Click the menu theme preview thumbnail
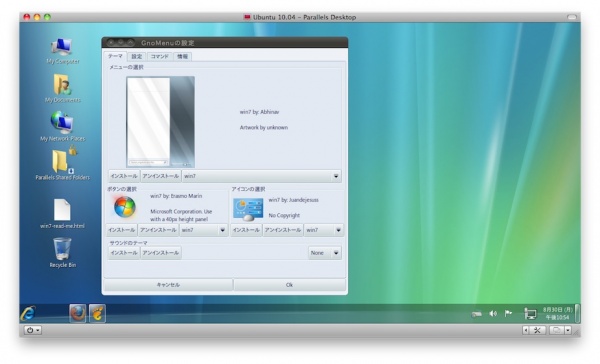 (x=160, y=122)
